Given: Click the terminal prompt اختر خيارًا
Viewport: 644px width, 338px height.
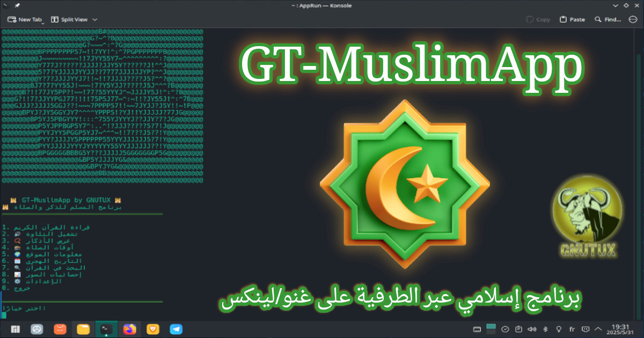Looking at the screenshot, I should tap(24, 308).
